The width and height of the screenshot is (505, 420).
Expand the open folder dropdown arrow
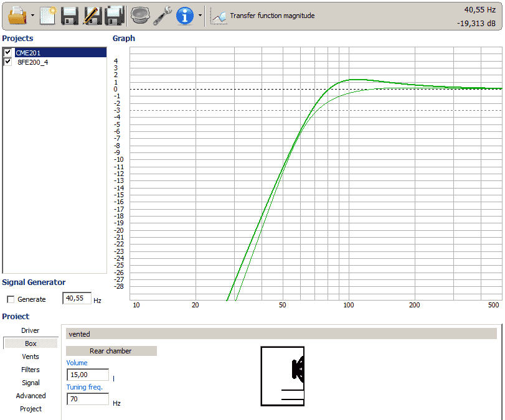point(32,16)
